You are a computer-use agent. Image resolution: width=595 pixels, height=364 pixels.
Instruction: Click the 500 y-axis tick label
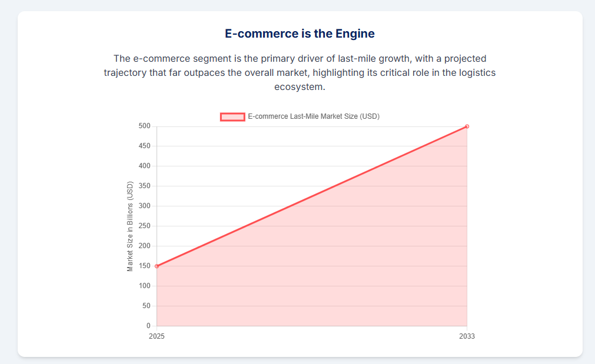[145, 126]
